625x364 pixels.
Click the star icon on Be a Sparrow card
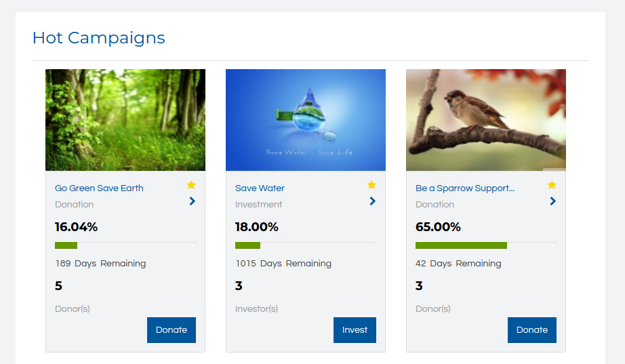(552, 184)
